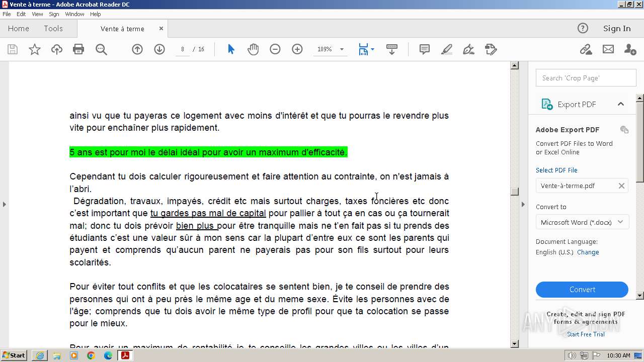Share the file with others person icon

point(630,49)
